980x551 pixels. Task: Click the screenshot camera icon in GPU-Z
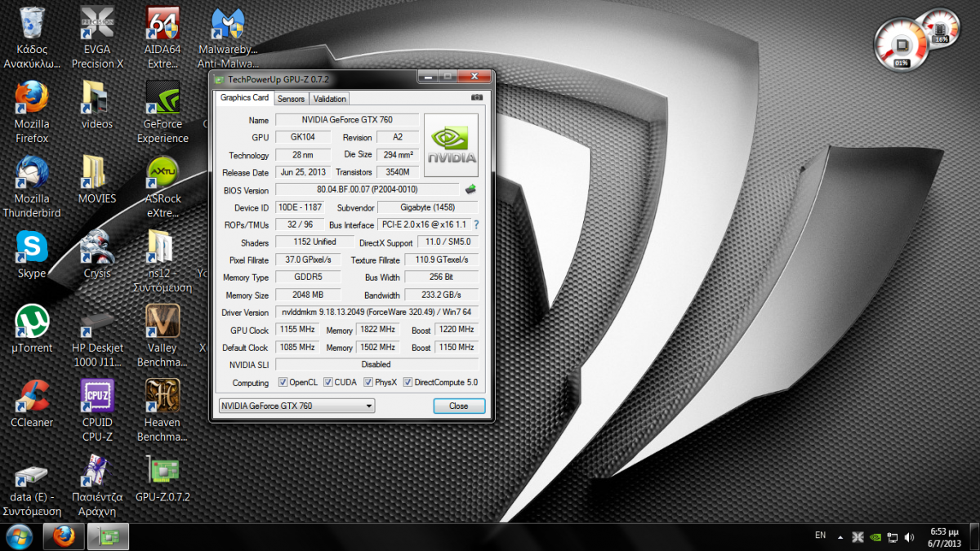(x=477, y=98)
